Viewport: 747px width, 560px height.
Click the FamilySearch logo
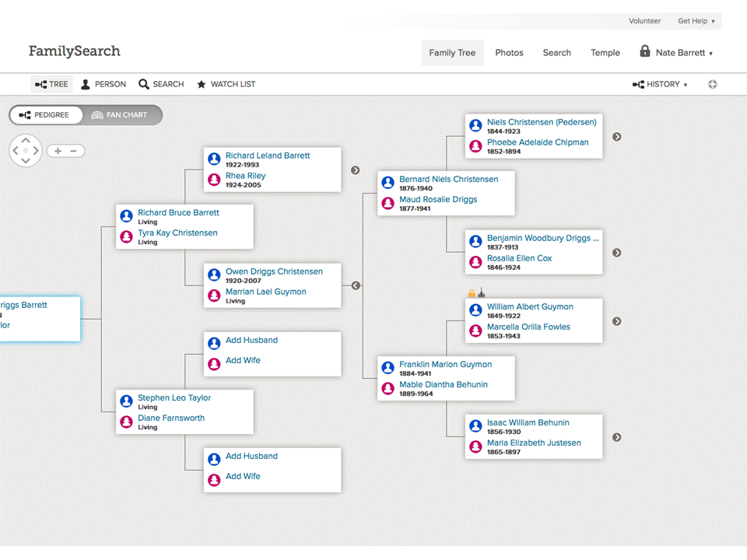click(x=74, y=51)
